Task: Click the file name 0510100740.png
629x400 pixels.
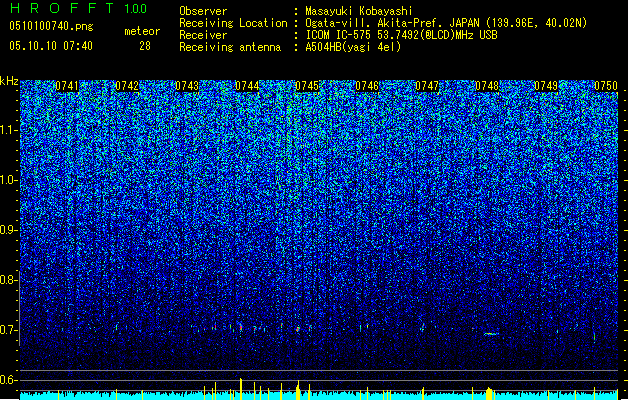Action: 51,26
